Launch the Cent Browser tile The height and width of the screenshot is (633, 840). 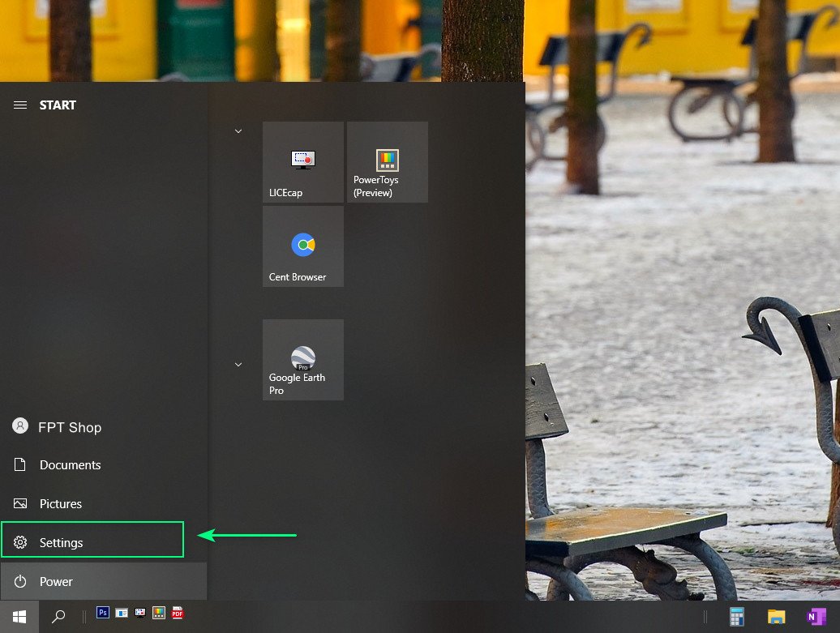302,246
